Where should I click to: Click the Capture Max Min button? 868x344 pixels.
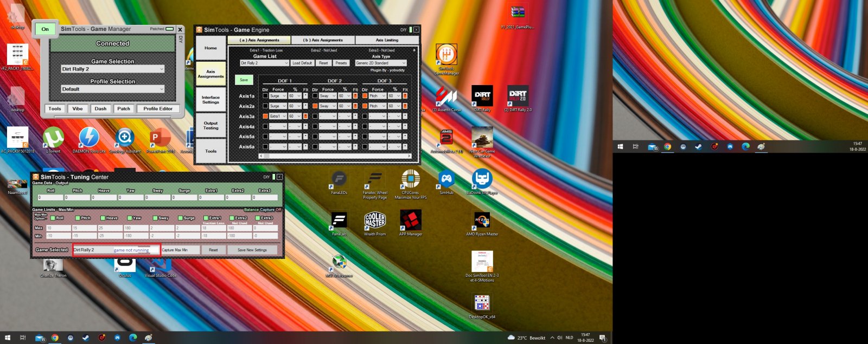[175, 250]
